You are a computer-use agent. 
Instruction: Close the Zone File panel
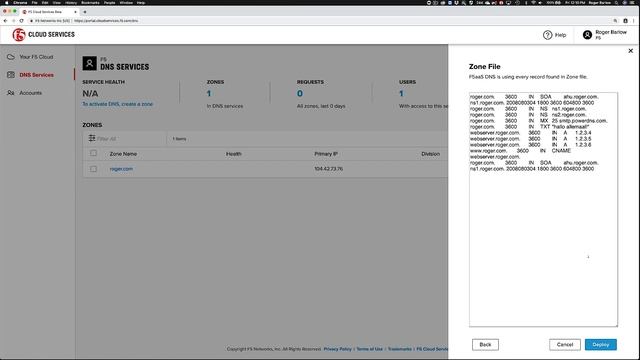[x=630, y=51]
